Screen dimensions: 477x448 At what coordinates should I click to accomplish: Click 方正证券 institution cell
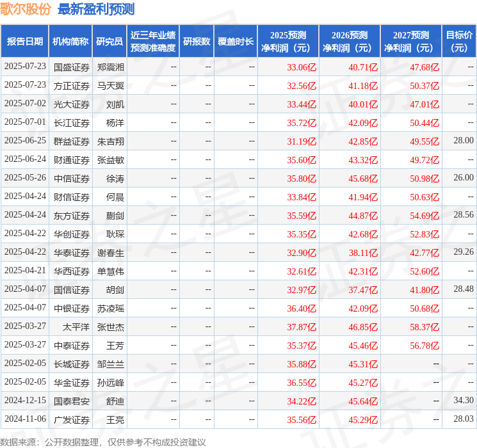[72, 86]
